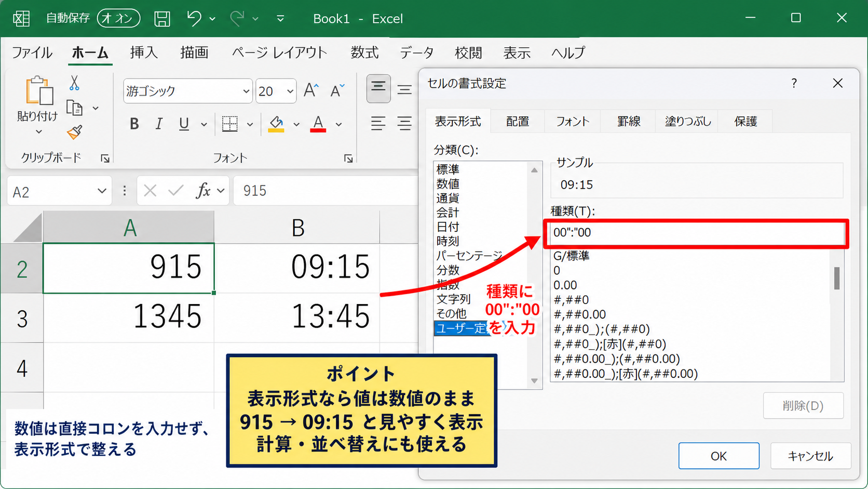Toggle Italic formatting
Viewport: 868px width, 489px height.
159,124
